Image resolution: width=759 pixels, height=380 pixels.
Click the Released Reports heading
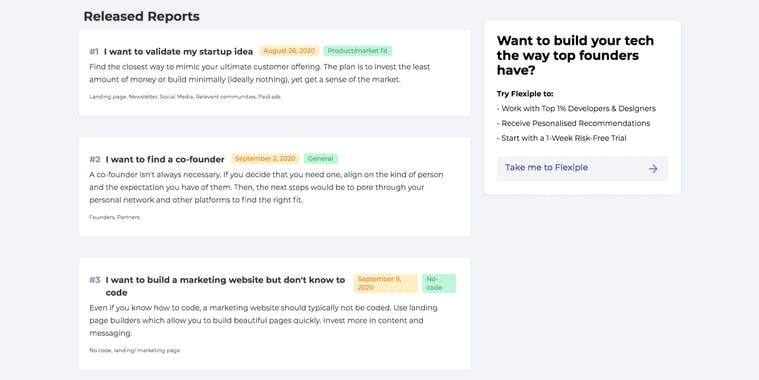point(141,16)
